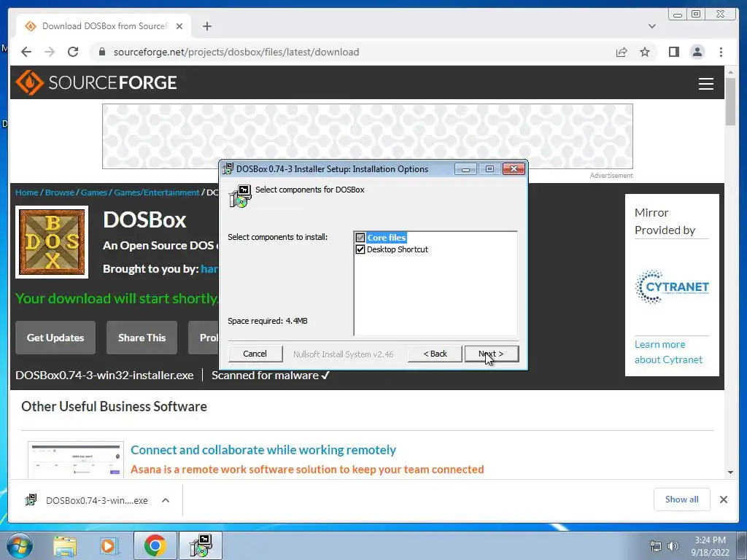This screenshot has width=747, height=560.
Task: Open the tab search chevron
Action: (x=651, y=26)
